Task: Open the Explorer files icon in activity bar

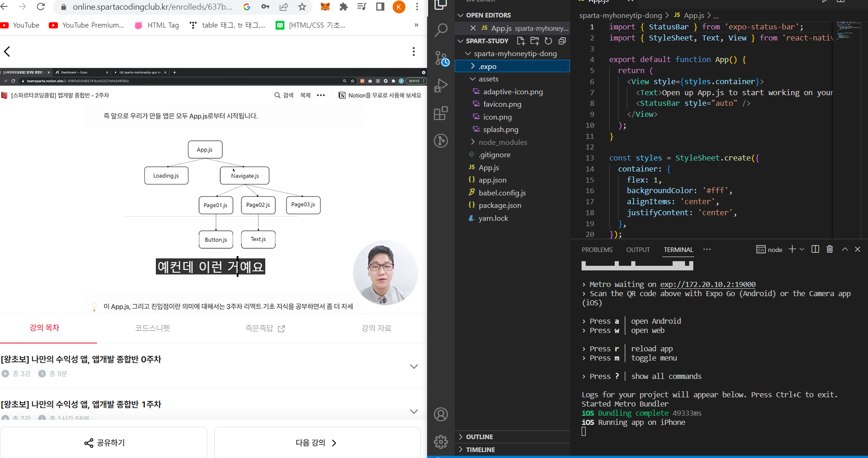Action: (441, 5)
